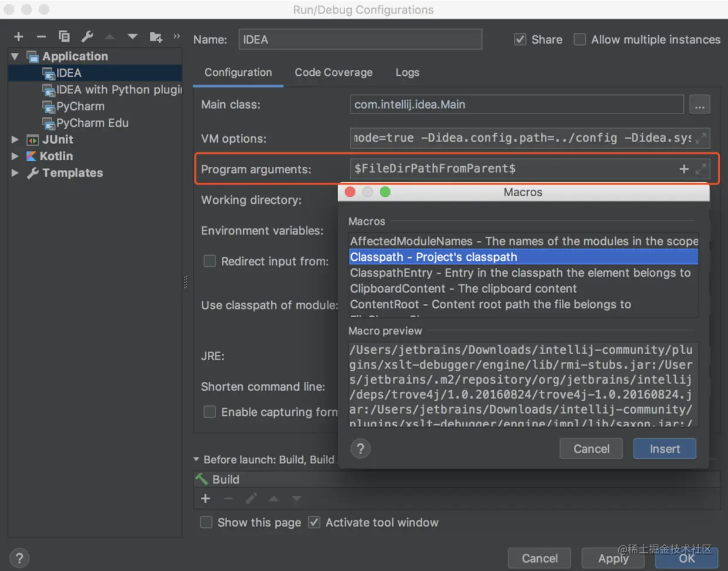Create new folder icon in toolbar
Viewport: 728px width, 571px height.
pos(156,37)
